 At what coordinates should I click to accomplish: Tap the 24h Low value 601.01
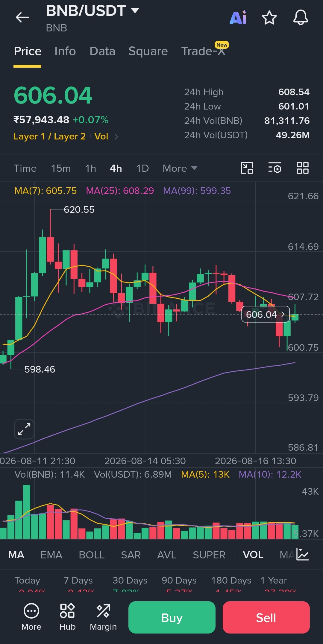[x=294, y=106]
